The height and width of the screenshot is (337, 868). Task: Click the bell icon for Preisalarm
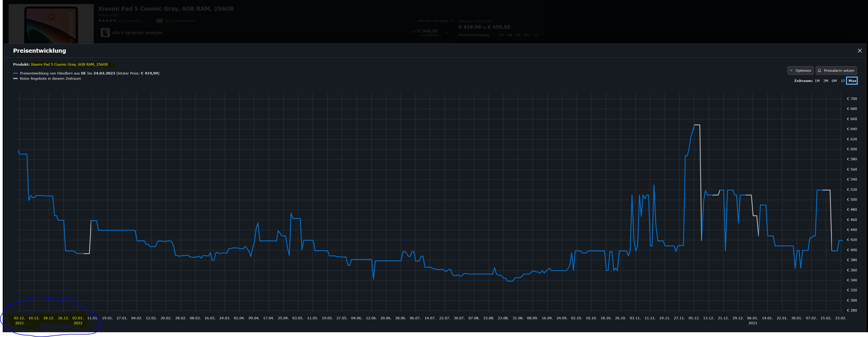[819, 70]
